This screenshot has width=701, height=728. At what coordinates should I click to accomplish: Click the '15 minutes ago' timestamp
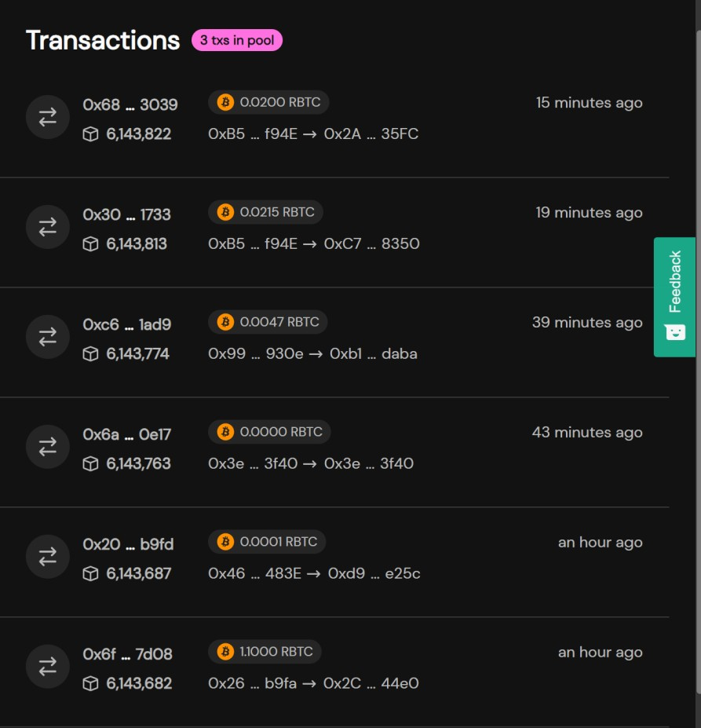(x=588, y=102)
